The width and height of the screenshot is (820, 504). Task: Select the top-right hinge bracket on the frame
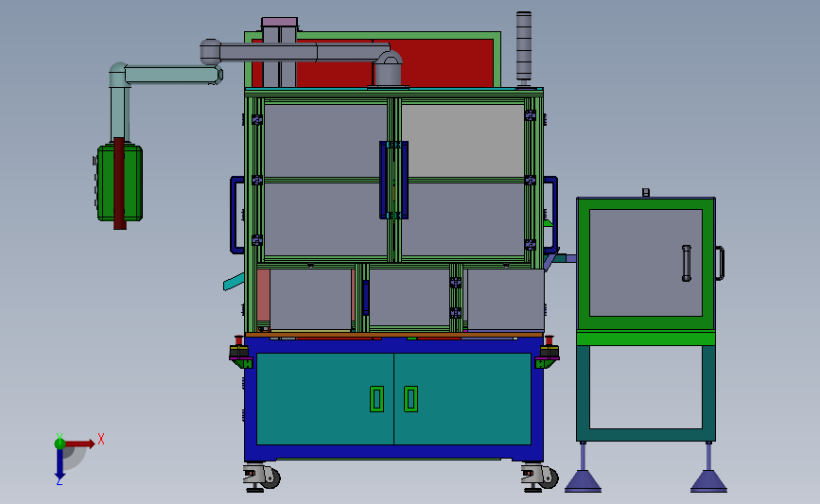(x=531, y=115)
